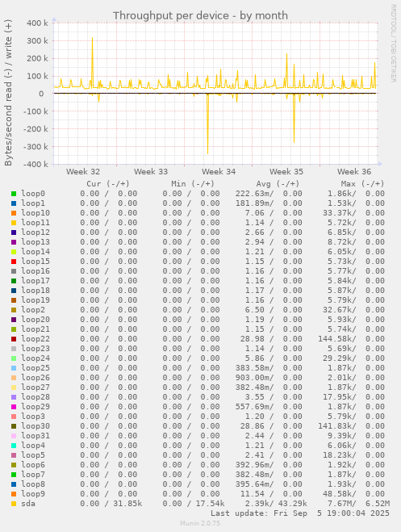Viewport: 401px width, 532px height.
Task: Click the loop13 purple color swatch
Action: (14, 242)
